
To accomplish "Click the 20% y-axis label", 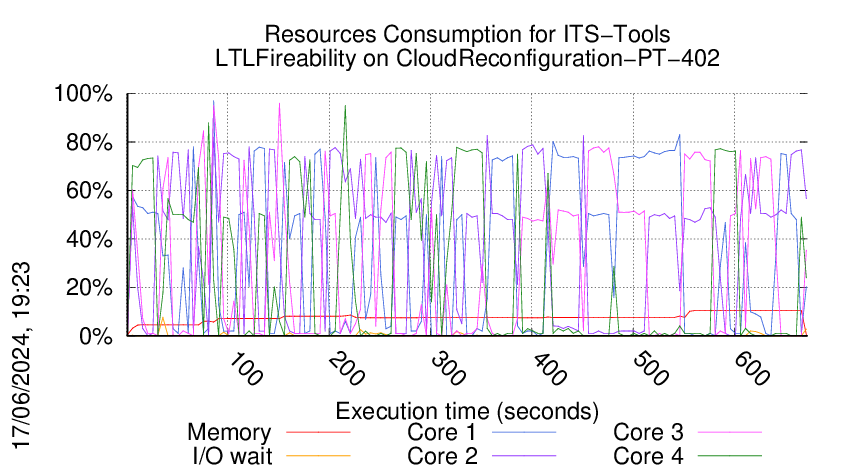I will [x=89, y=287].
